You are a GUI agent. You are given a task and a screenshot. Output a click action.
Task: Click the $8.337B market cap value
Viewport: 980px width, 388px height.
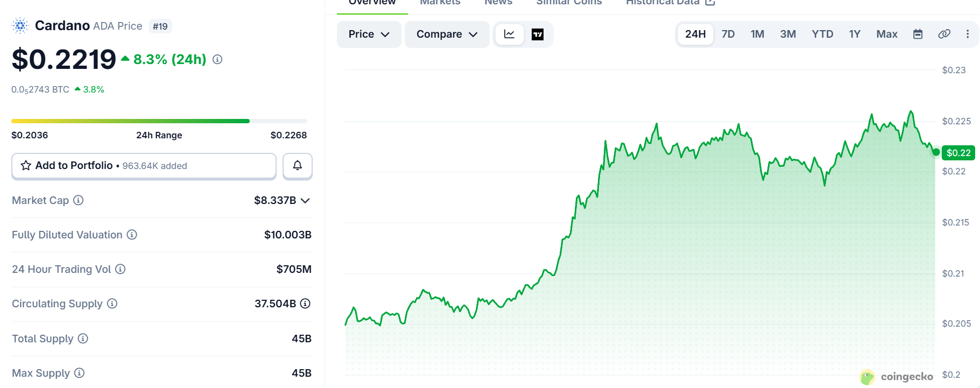pos(275,200)
